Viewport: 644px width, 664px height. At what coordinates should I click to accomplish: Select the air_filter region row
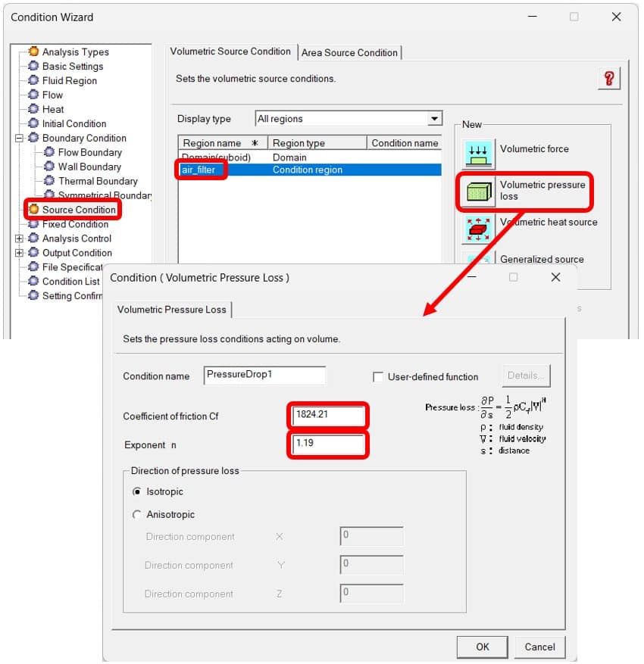(310, 170)
